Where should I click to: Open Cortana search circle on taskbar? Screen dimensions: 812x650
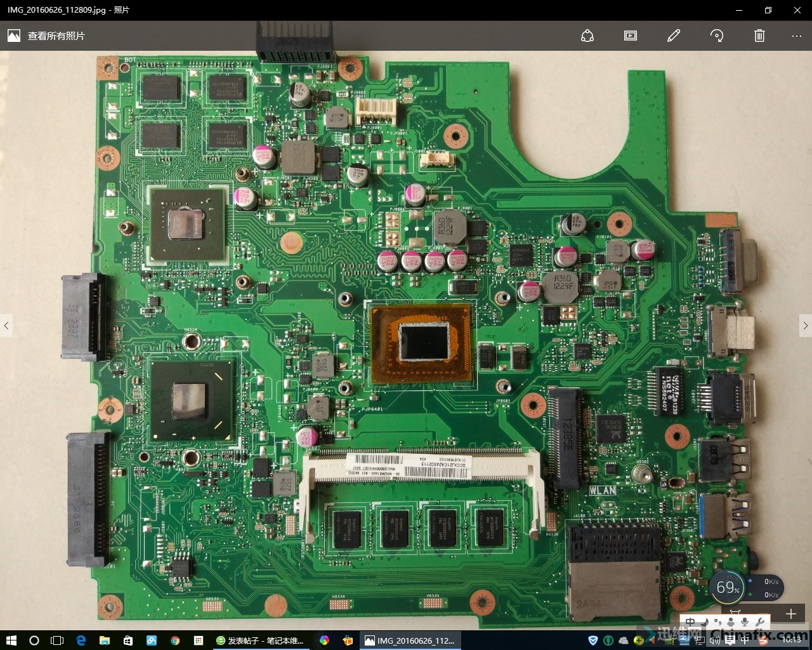(x=34, y=640)
